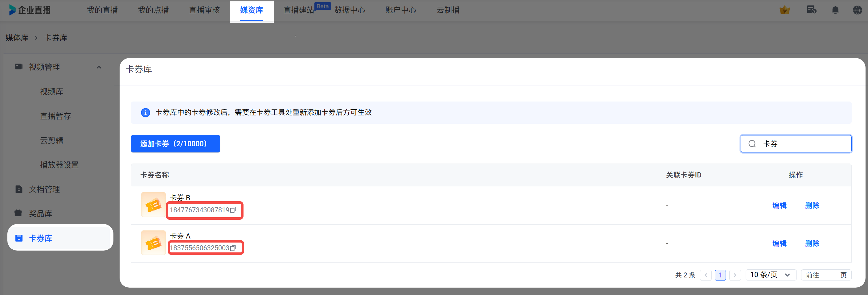868x295 pixels.
Task: Collapse the 视频管理 section
Action: (x=99, y=67)
